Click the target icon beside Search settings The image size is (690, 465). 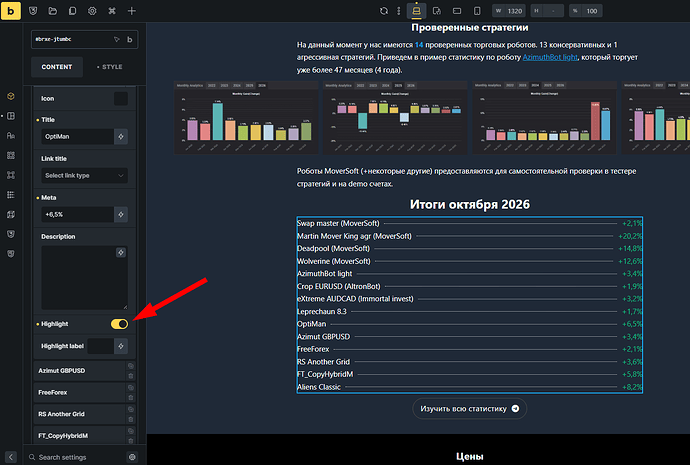point(132,457)
